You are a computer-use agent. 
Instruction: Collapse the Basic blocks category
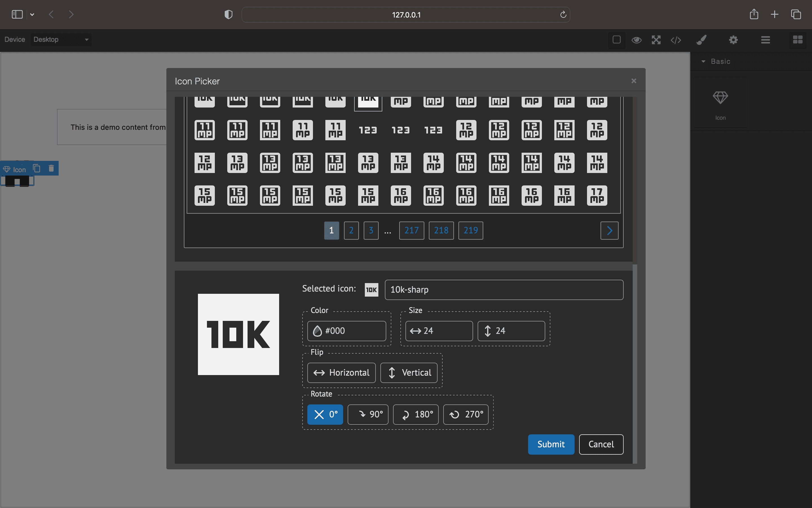[751, 62]
